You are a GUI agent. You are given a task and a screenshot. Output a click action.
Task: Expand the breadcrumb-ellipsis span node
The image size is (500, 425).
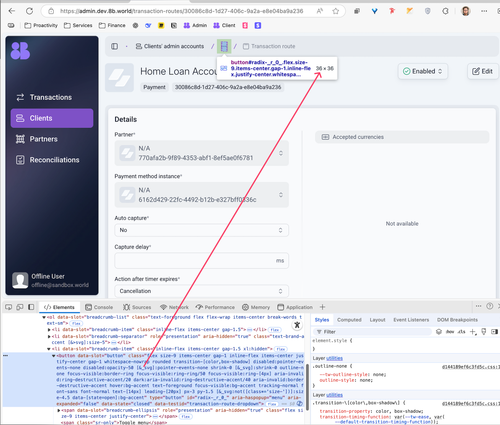pos(59,410)
